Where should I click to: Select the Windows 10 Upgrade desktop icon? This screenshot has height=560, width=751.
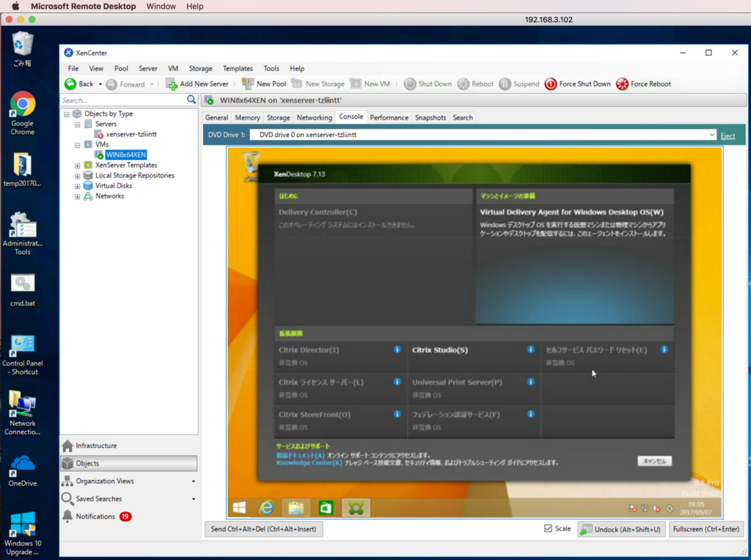tap(23, 533)
